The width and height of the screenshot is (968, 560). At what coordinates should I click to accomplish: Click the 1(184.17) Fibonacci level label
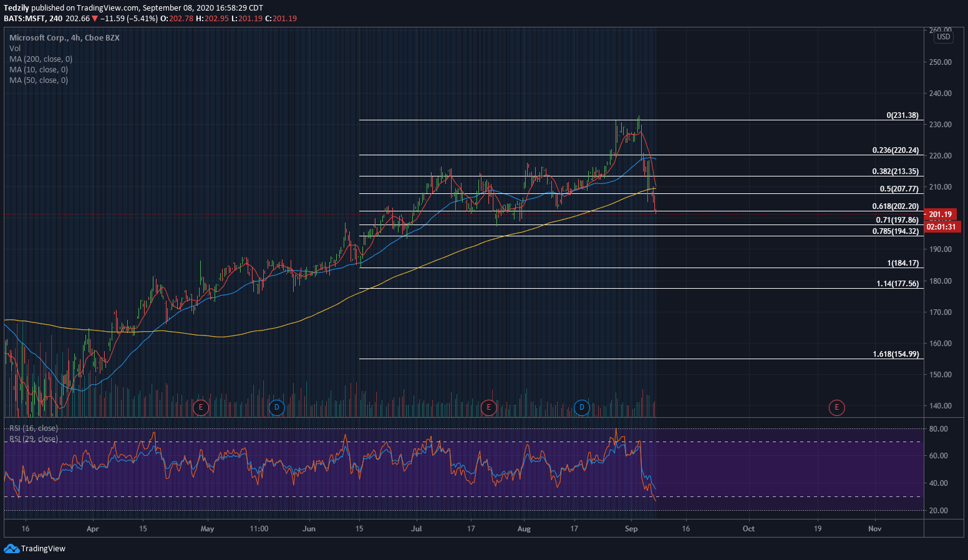903,263
